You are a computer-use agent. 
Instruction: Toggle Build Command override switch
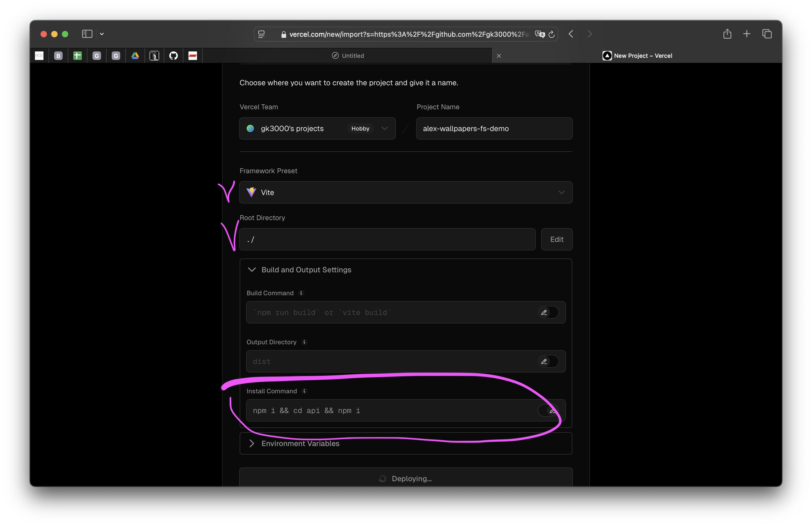tap(548, 312)
